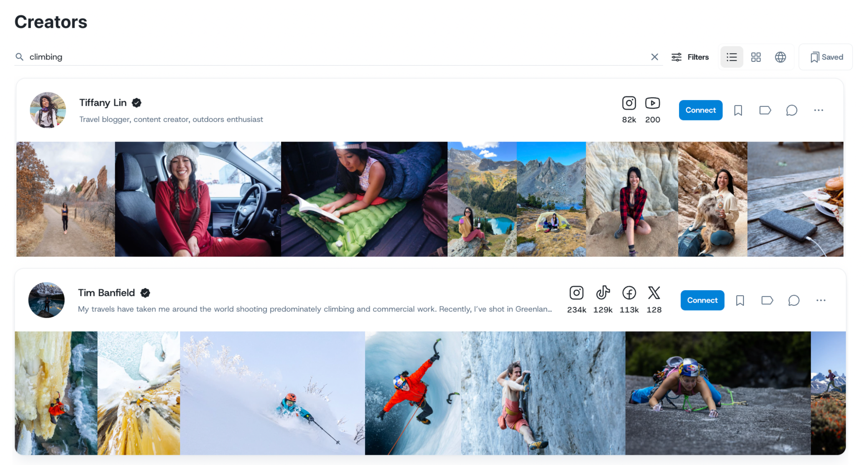This screenshot has width=868, height=465.
Task: Switch to grid view
Action: pyautogui.click(x=756, y=57)
